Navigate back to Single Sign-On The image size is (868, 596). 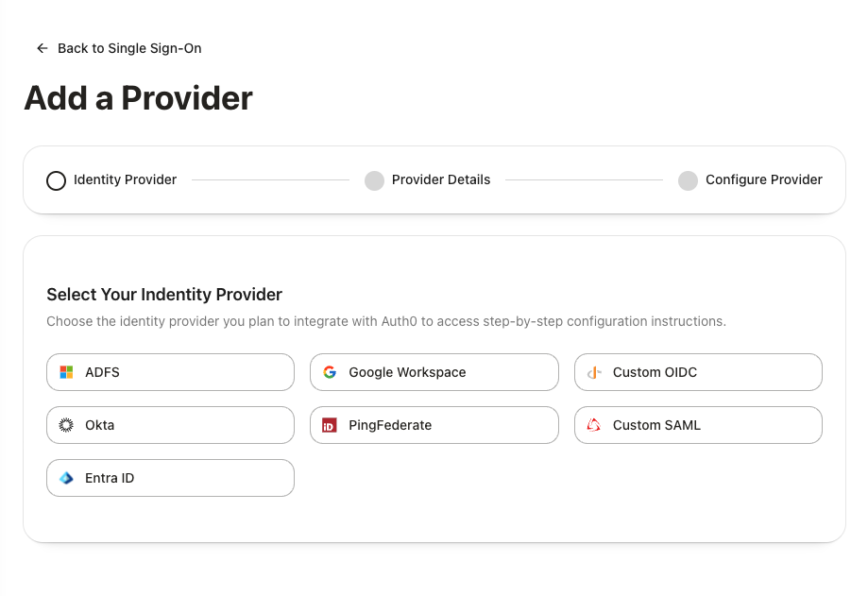click(x=118, y=47)
